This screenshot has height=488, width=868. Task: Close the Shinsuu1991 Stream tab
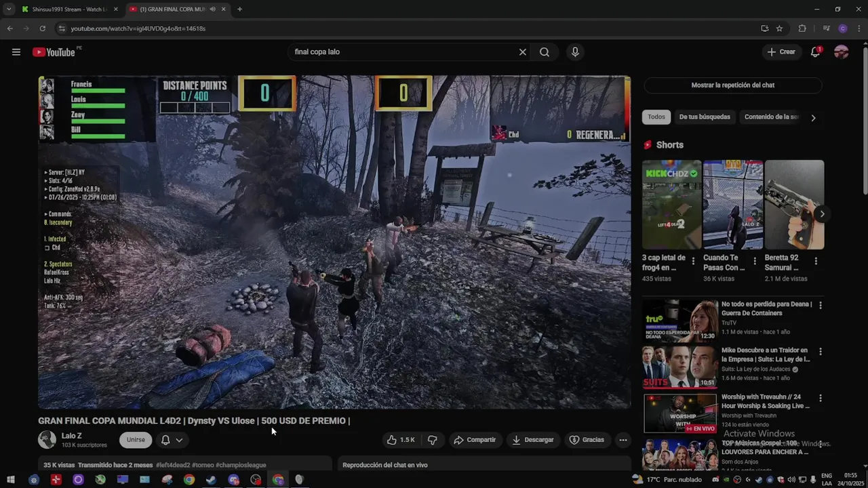click(115, 9)
